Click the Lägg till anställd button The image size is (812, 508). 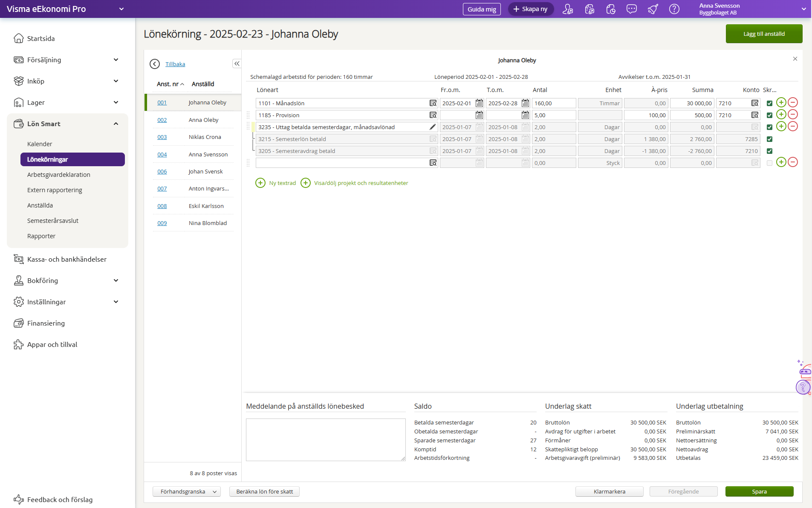[764, 34]
